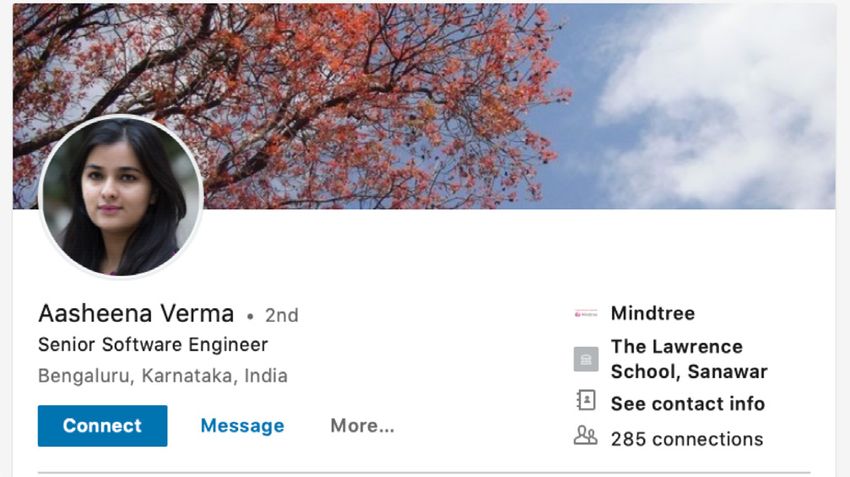Screen dimensions: 850x477
Task: Open the More... options menu
Action: click(x=363, y=426)
